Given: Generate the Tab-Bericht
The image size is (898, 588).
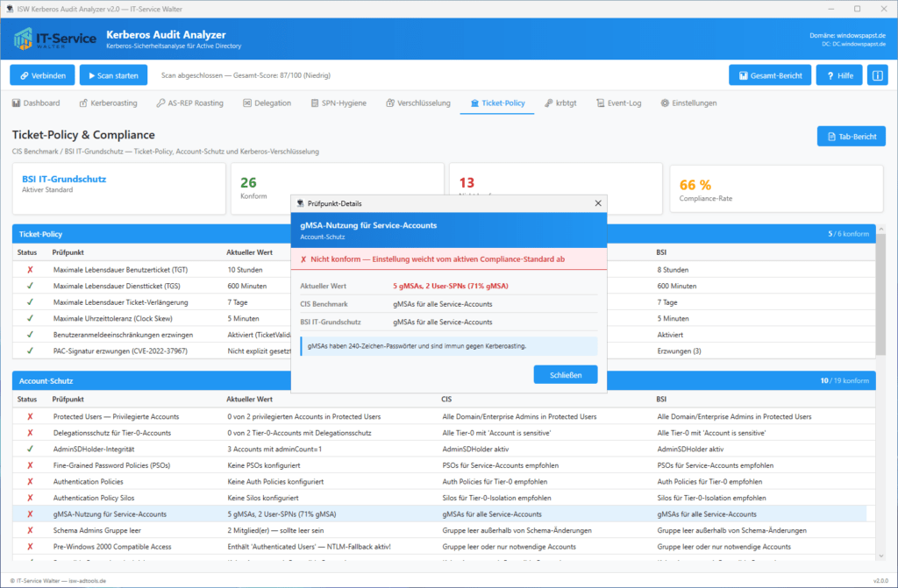Looking at the screenshot, I should (851, 136).
